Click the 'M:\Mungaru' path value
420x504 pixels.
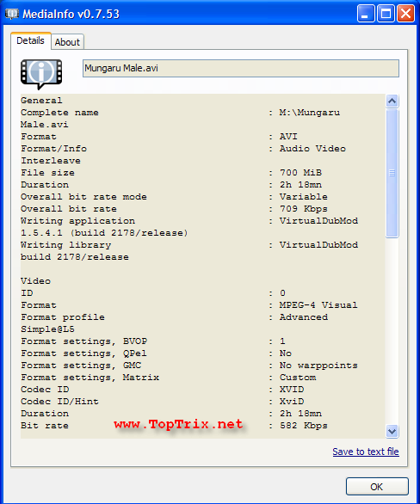(310, 113)
